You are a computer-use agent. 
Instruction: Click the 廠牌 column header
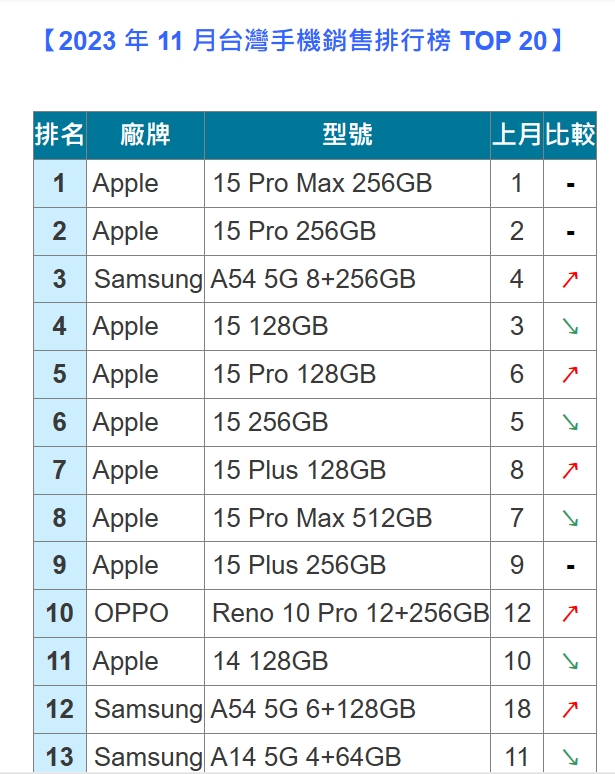(145, 135)
